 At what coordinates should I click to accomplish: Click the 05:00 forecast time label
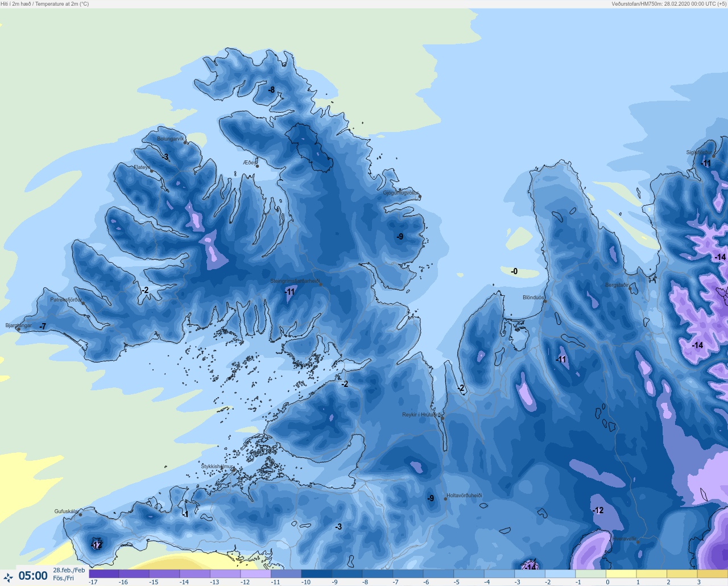click(x=33, y=576)
